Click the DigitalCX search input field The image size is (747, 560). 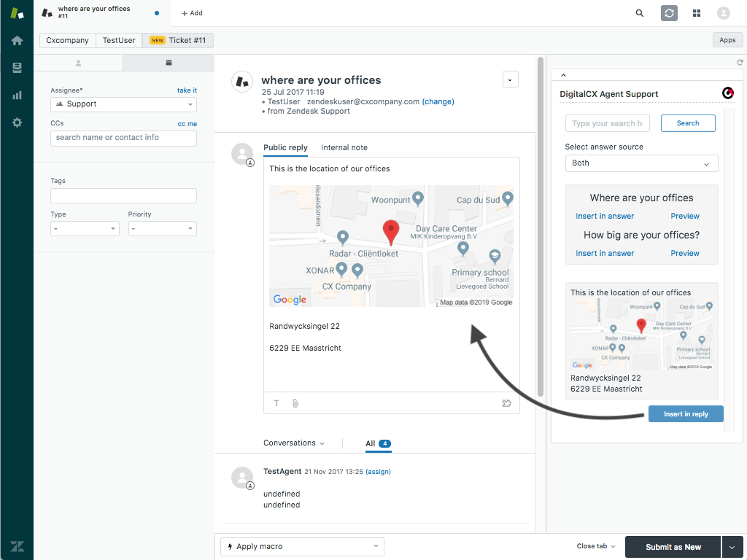coord(608,123)
